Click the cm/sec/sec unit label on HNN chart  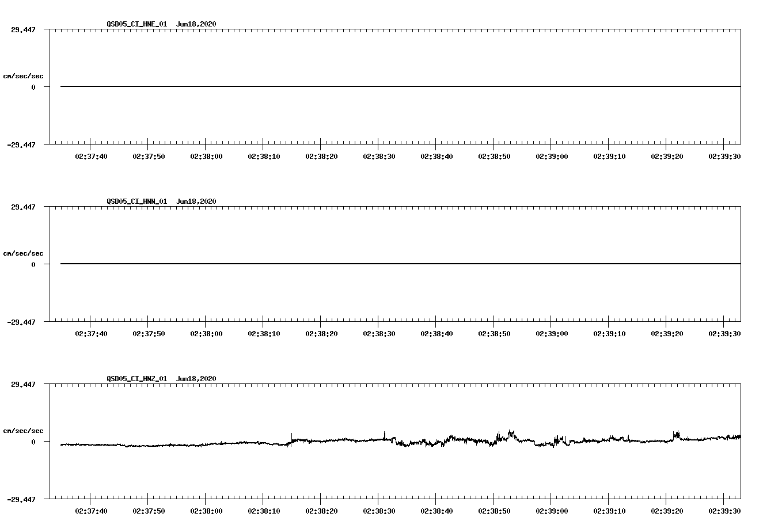coord(23,254)
